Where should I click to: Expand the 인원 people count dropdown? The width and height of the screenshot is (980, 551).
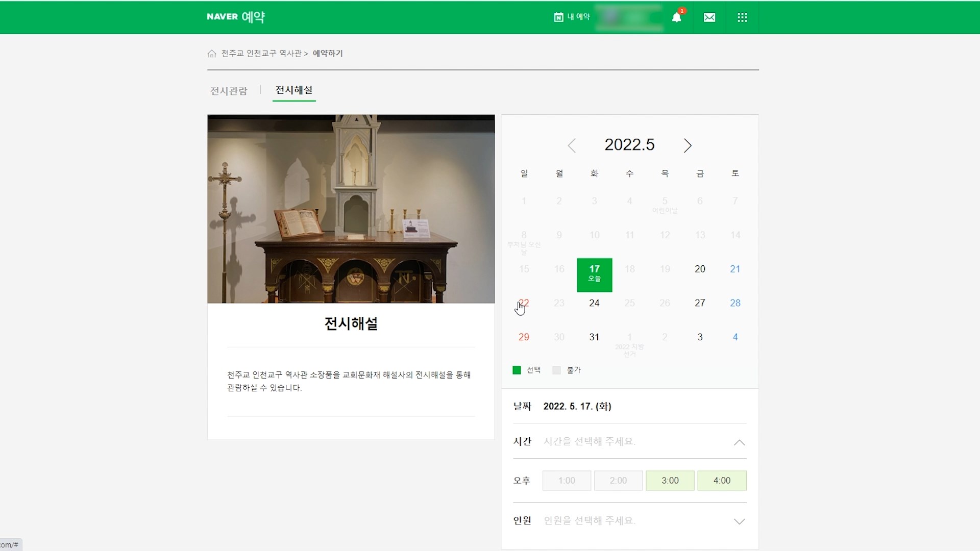click(x=739, y=521)
